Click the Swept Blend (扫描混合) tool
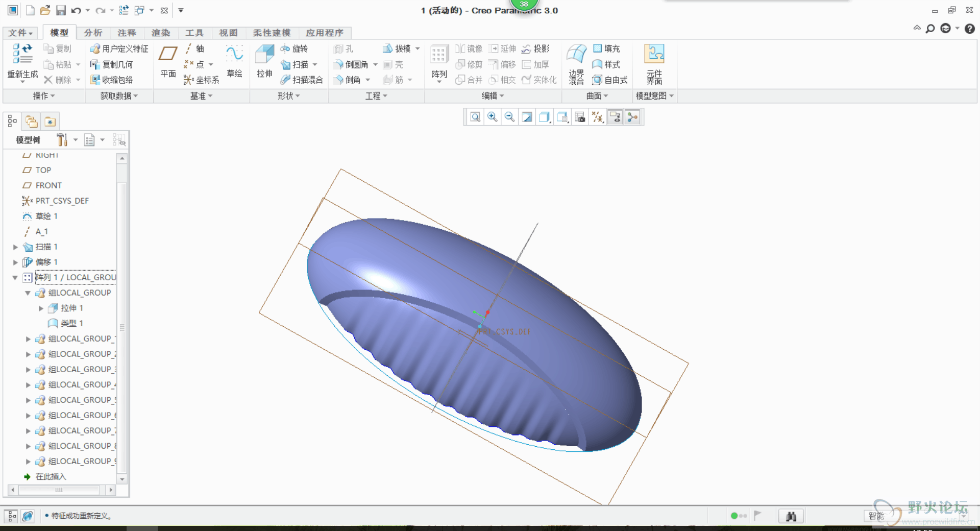This screenshot has height=531, width=980. [x=302, y=80]
